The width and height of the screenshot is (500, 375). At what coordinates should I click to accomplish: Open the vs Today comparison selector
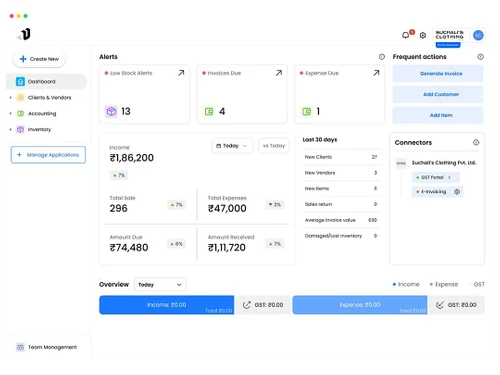coord(274,146)
